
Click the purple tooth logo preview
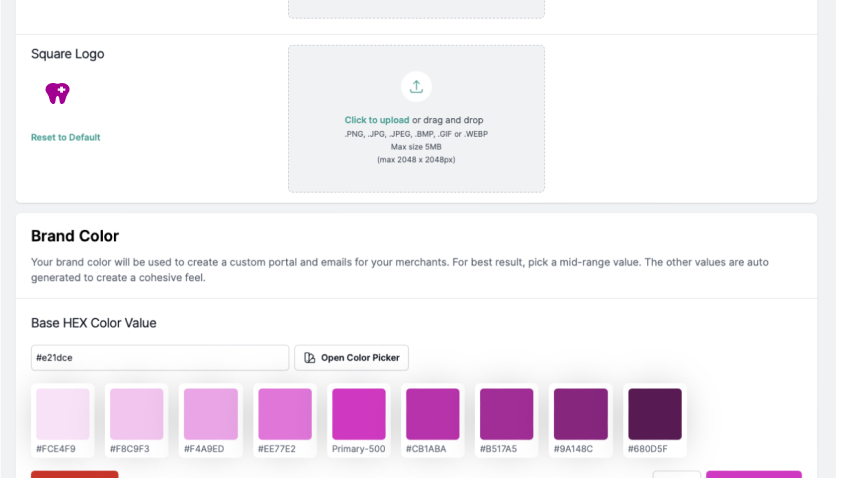tap(58, 93)
